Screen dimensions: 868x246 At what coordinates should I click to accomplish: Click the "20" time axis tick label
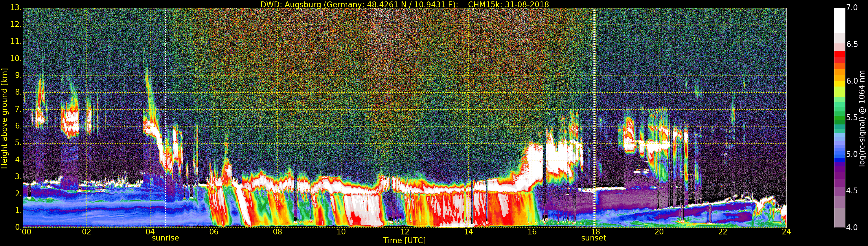pos(659,232)
